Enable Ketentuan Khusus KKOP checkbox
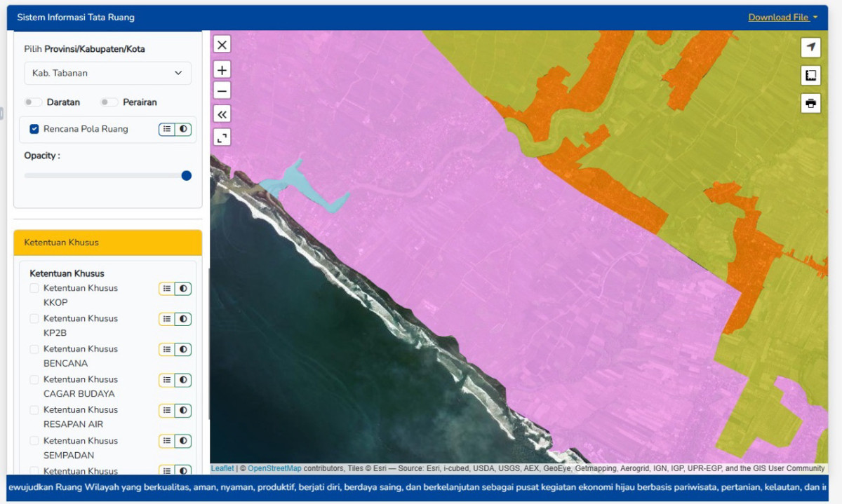 click(34, 288)
